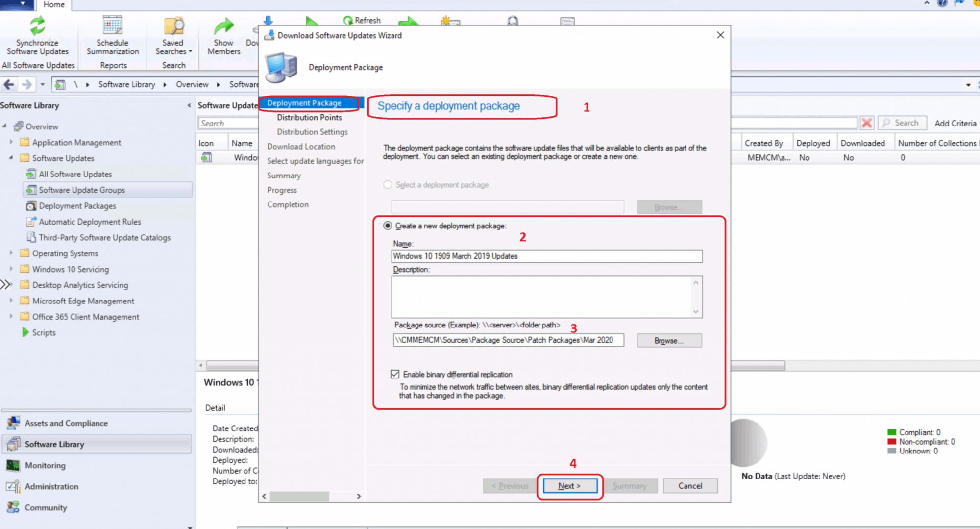Click Cancel in the wizard
The height and width of the screenshot is (529, 980).
[x=690, y=486]
